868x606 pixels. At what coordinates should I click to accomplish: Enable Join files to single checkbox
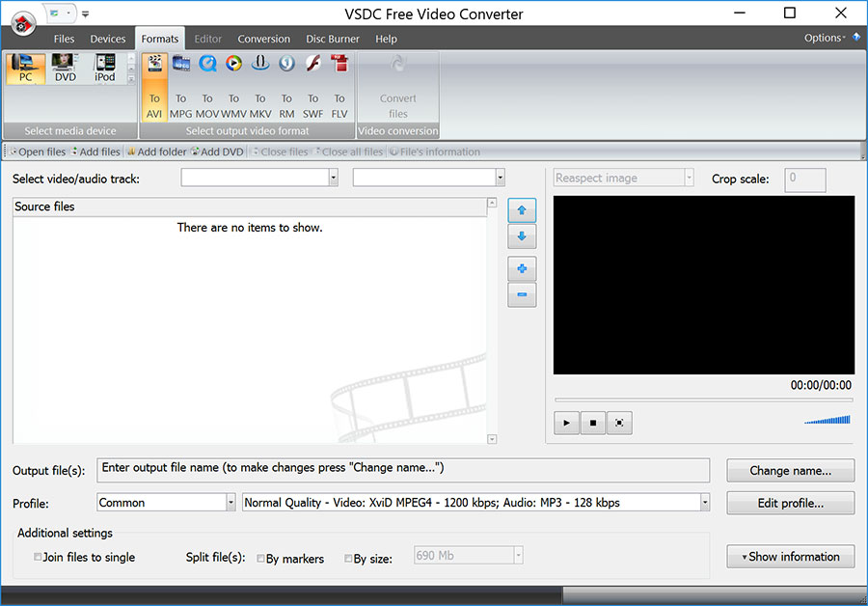click(38, 557)
